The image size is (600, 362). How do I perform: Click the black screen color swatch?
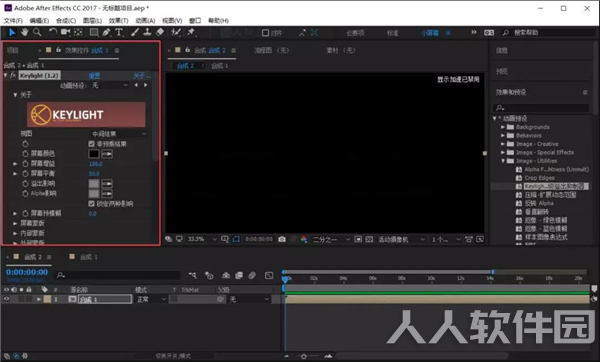tap(94, 154)
